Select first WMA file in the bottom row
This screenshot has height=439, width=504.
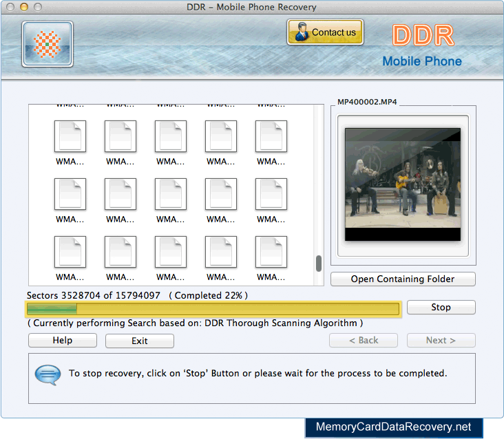[x=70, y=258]
